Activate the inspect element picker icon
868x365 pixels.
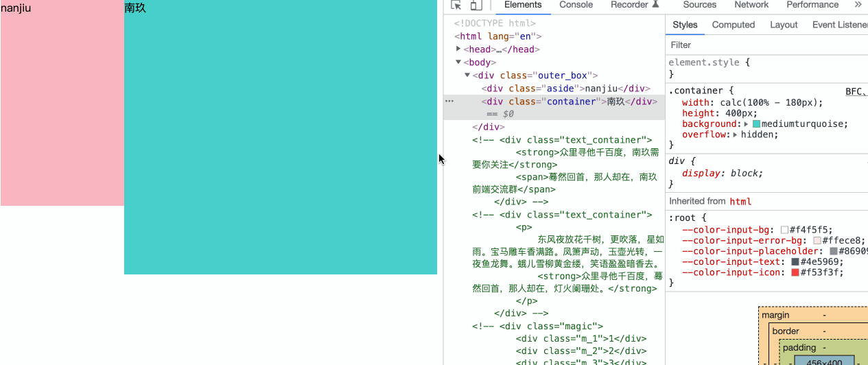[456, 5]
